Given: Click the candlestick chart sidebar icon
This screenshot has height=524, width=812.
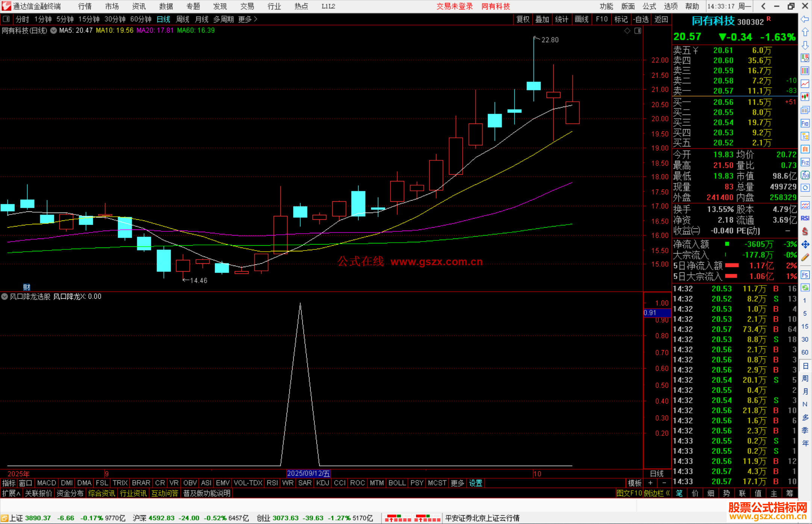Looking at the screenshot, I should [805, 97].
